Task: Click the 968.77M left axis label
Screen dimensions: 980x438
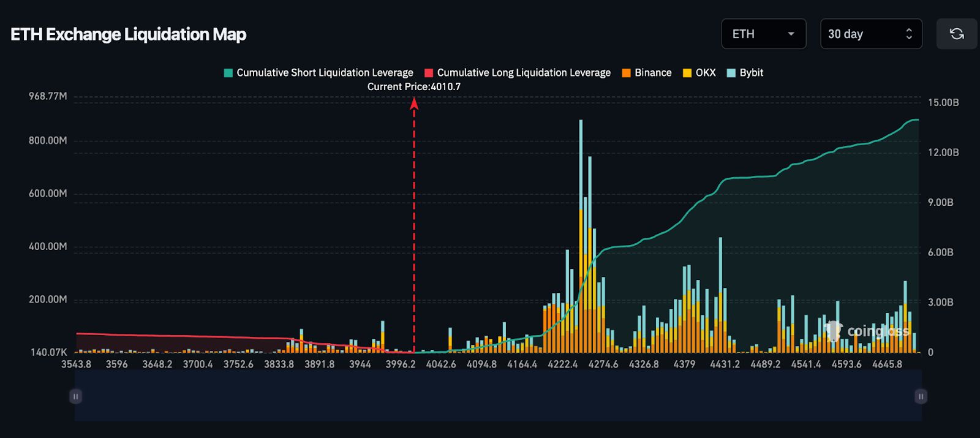Action: point(48,96)
